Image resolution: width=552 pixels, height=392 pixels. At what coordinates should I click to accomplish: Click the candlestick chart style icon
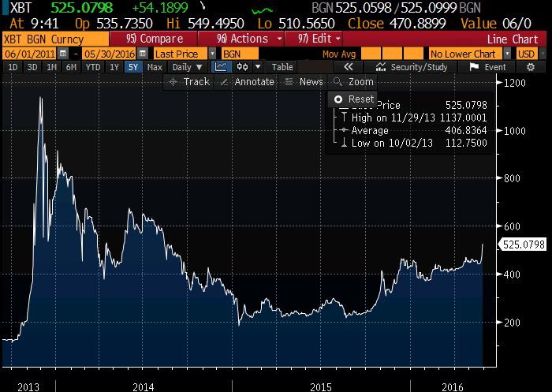(242, 68)
